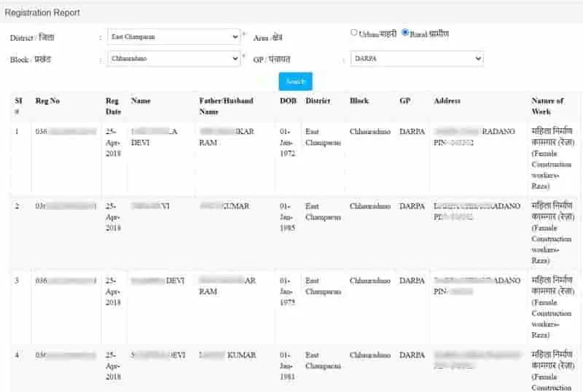Click the DOB column header
This screenshot has height=392, width=583.
point(288,101)
